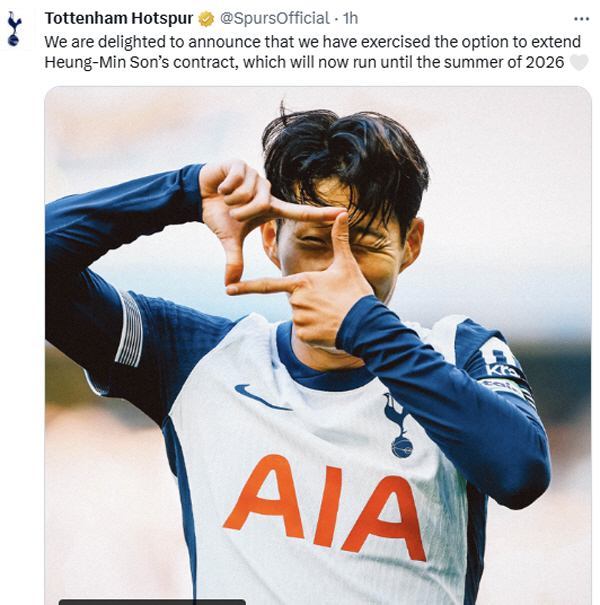Viewport: 600px width, 605px height.
Task: Open the @SpursOfficial handle link
Action: click(x=275, y=18)
